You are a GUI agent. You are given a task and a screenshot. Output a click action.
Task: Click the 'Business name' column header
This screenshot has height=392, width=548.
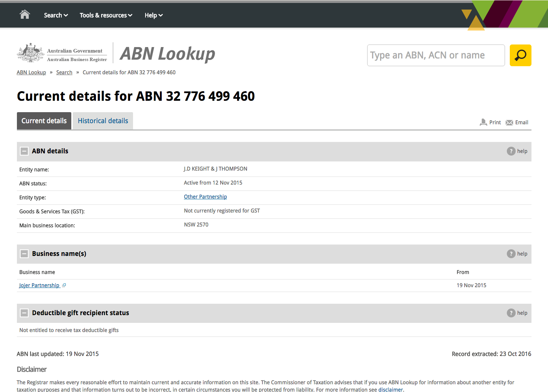37,272
